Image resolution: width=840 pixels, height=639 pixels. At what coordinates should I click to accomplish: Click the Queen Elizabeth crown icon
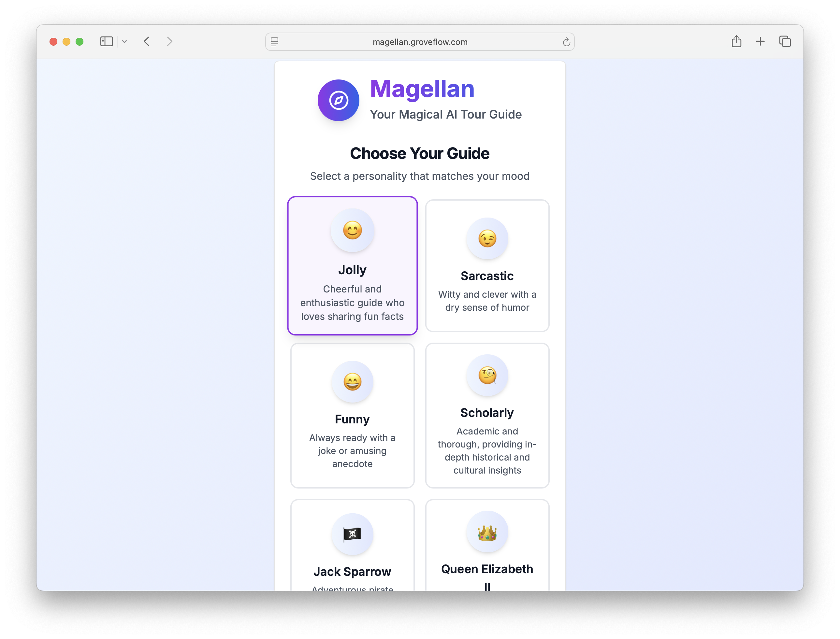click(x=487, y=532)
